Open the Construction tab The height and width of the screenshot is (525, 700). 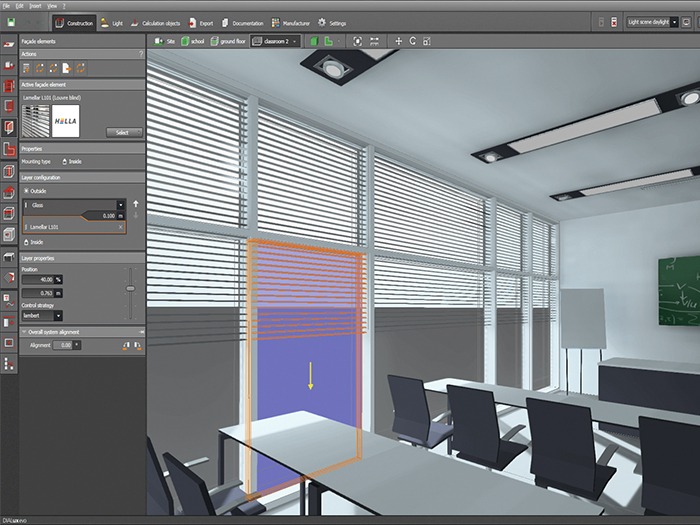[x=74, y=21]
